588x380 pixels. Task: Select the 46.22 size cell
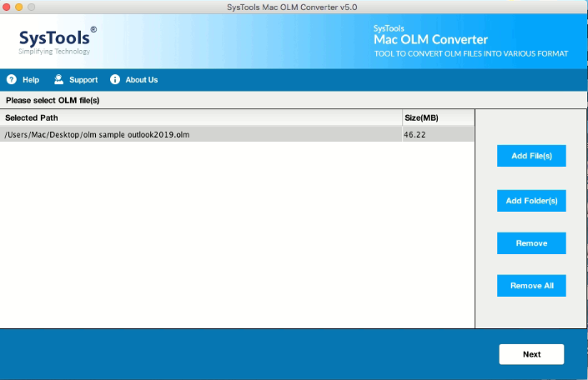[x=438, y=134]
